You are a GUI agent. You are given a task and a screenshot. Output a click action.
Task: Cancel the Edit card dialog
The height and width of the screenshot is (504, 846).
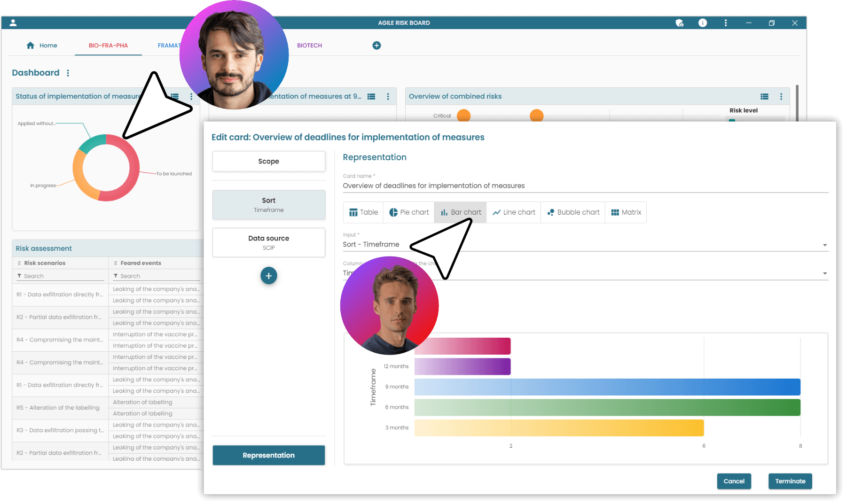click(734, 481)
